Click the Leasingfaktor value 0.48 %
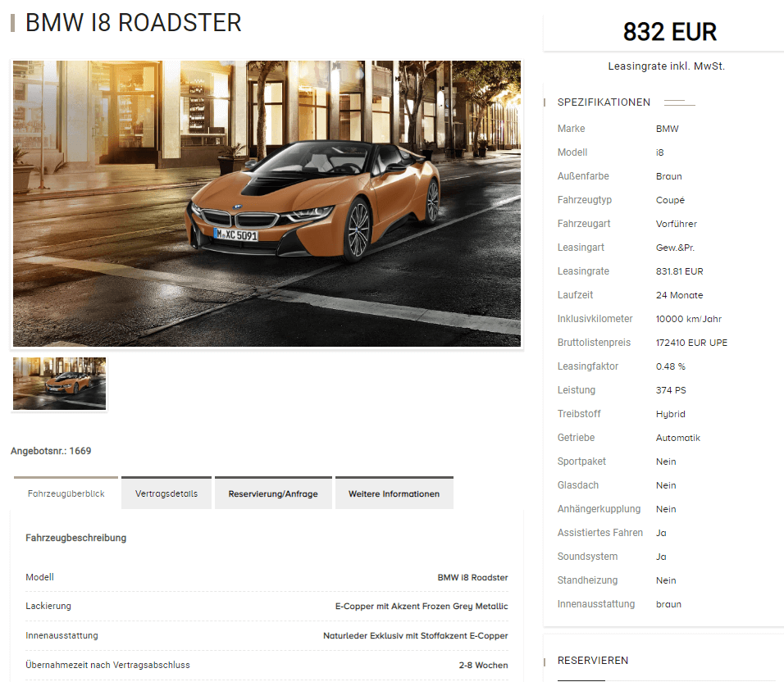The width and height of the screenshot is (784, 682). [x=671, y=366]
